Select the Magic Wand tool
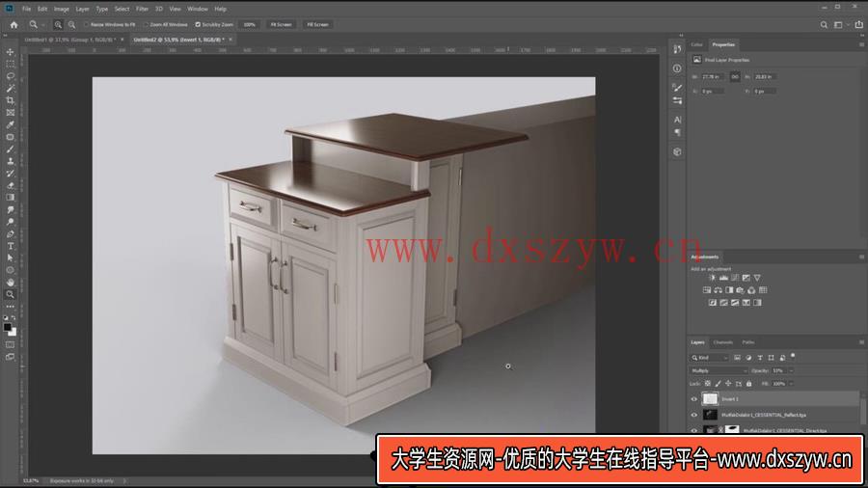868x488 pixels. [x=10, y=89]
